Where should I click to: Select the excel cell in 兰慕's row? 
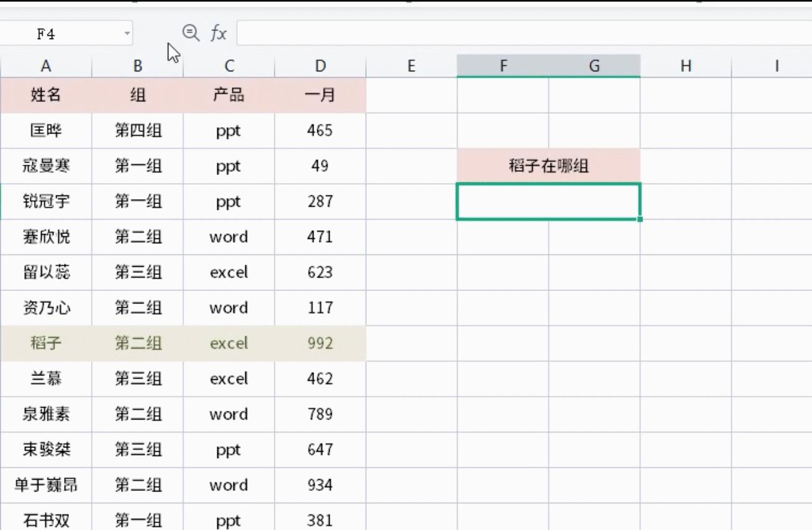[x=228, y=379]
